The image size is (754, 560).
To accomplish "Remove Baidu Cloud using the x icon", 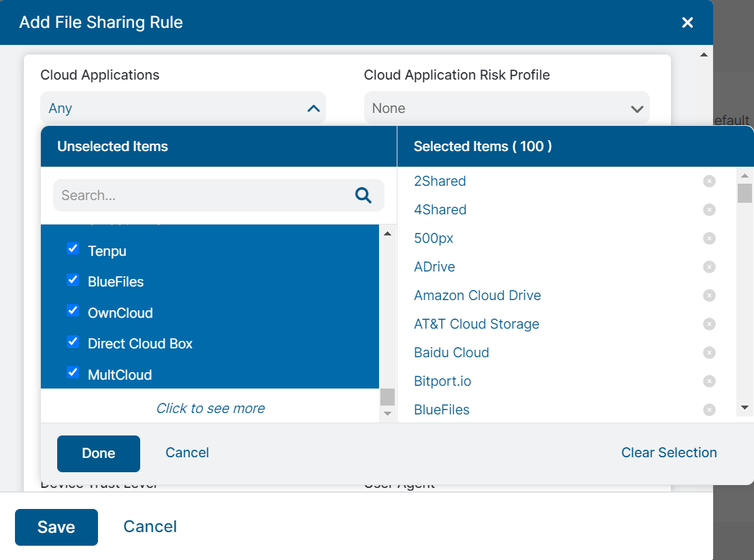I will (x=709, y=352).
